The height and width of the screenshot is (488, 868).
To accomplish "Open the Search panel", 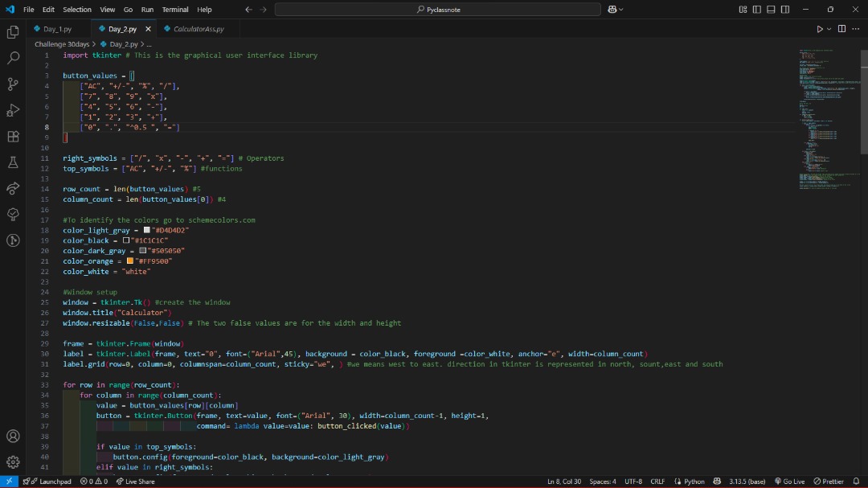I will (x=12, y=58).
